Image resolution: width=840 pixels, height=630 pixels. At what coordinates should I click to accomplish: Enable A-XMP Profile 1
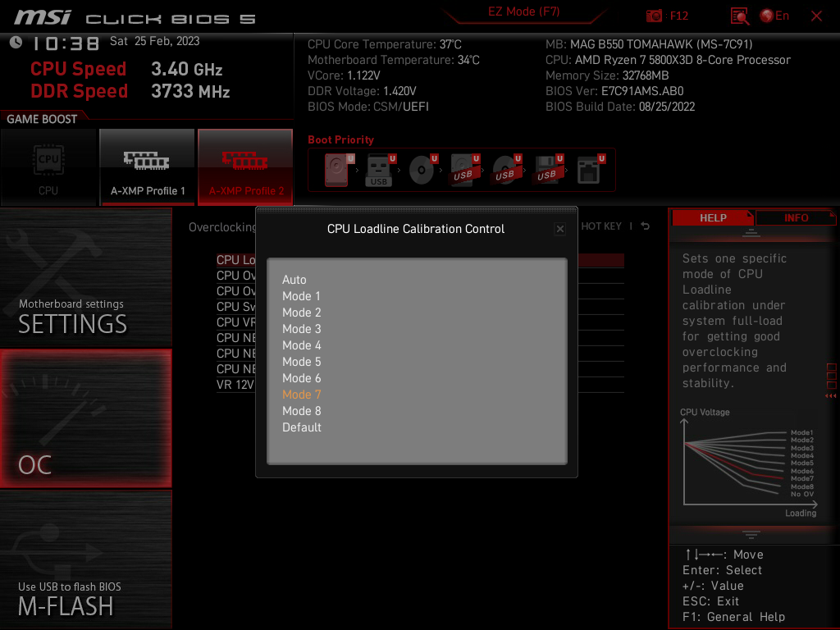coord(148,167)
